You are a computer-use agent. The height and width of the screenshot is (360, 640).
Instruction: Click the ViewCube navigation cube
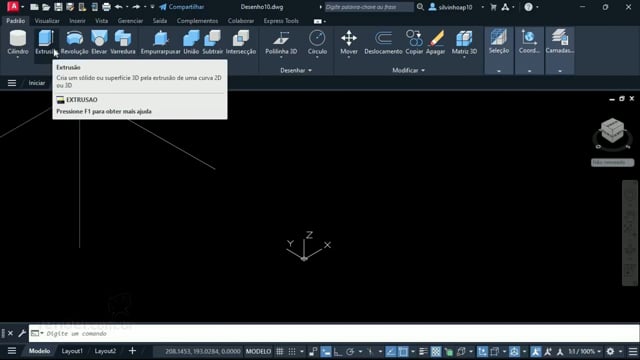pyautogui.click(x=612, y=131)
